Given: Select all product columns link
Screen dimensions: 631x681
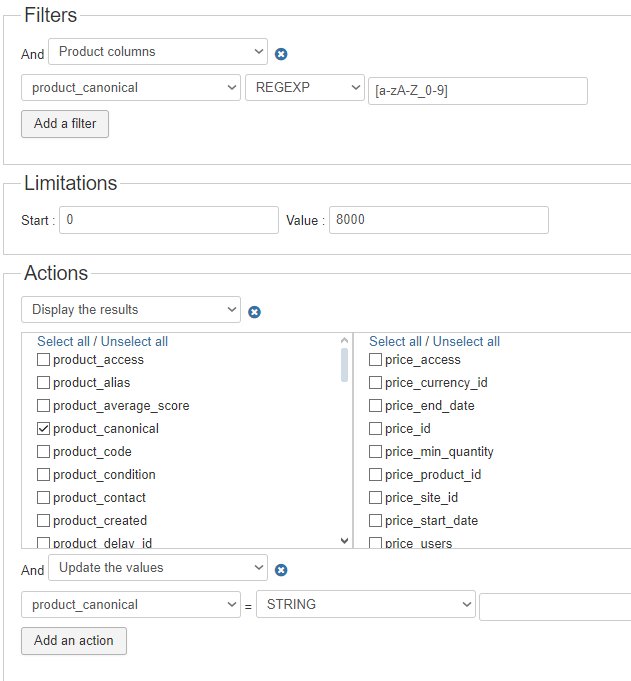Looking at the screenshot, I should [x=62, y=341].
